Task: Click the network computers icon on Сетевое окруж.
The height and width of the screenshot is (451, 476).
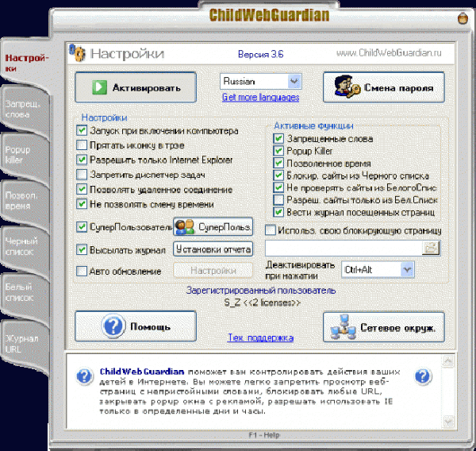Action: point(343,327)
